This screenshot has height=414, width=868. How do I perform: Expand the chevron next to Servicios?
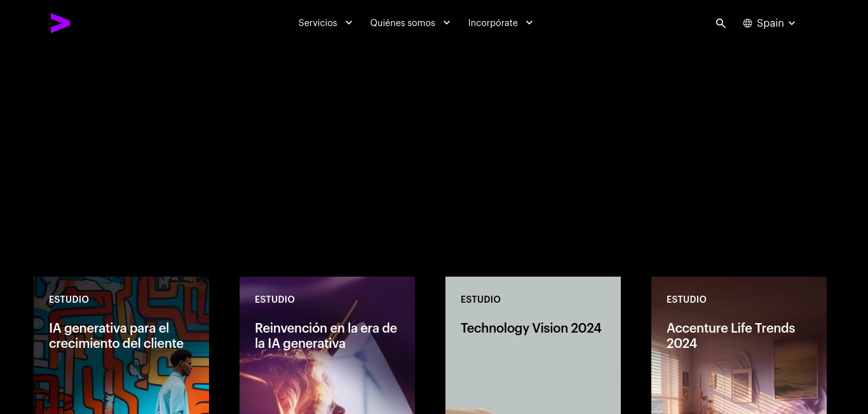[349, 23]
